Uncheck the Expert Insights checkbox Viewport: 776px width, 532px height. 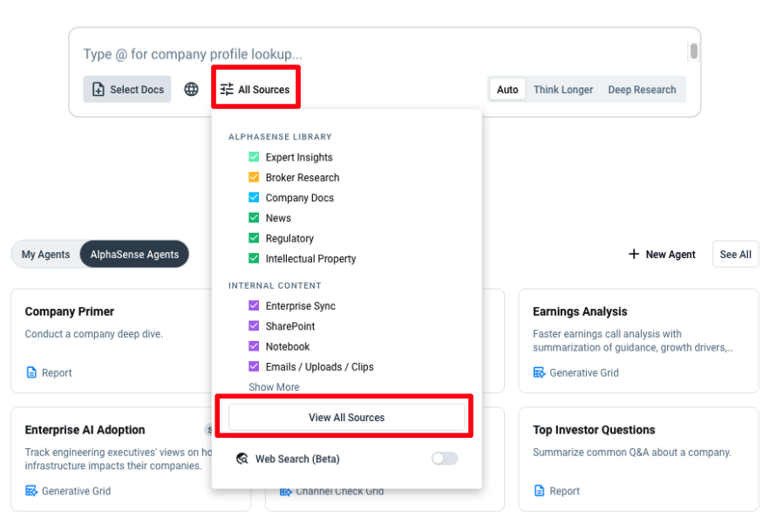pos(254,157)
